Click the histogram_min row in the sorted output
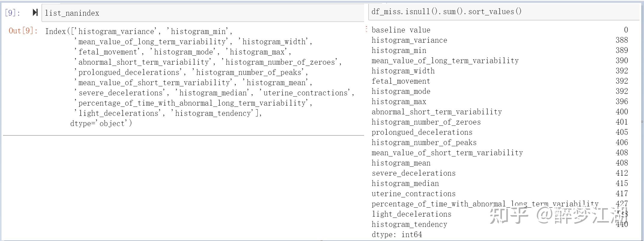644x241 pixels. (500, 51)
